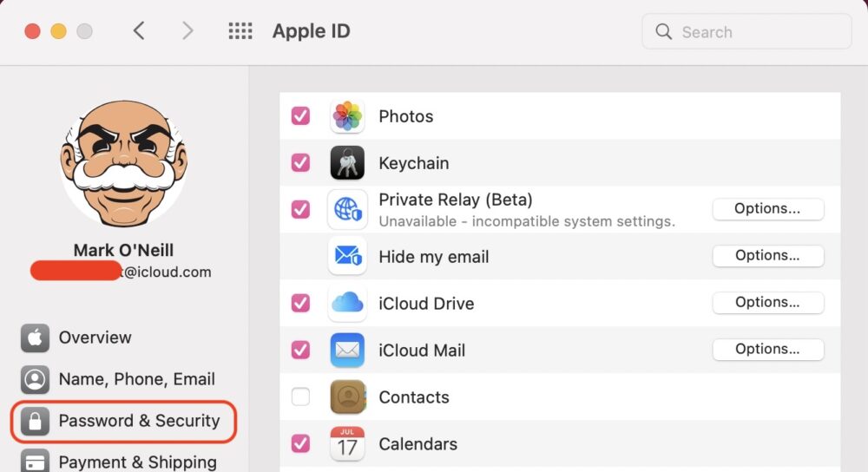
Task: Open Options for iCloud Mail
Action: tap(767, 350)
